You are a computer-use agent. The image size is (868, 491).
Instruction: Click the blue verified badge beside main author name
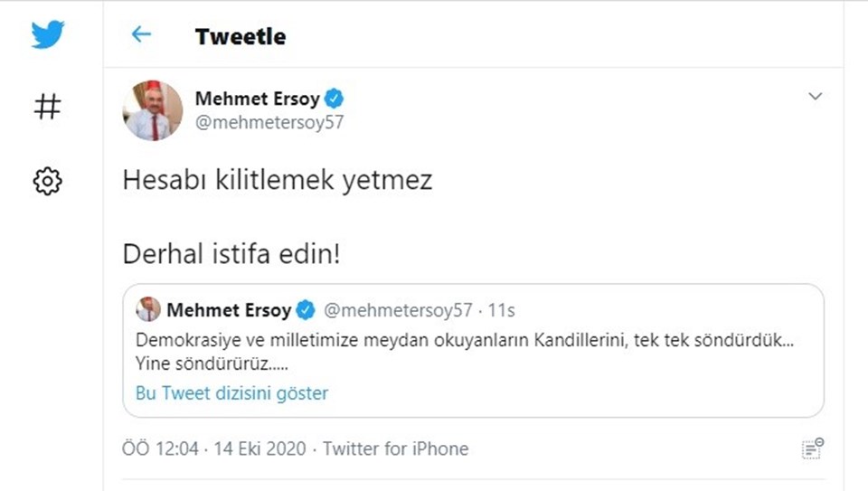334,99
